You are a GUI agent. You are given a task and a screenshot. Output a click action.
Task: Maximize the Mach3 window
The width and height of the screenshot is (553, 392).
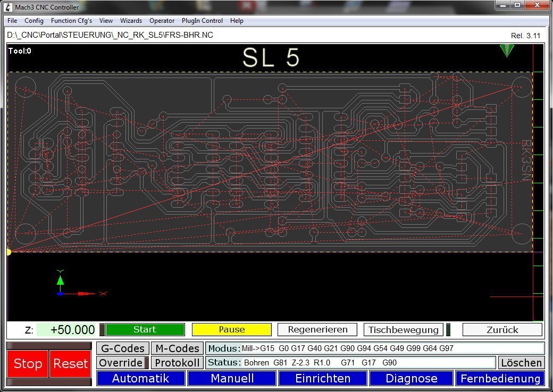click(517, 5)
